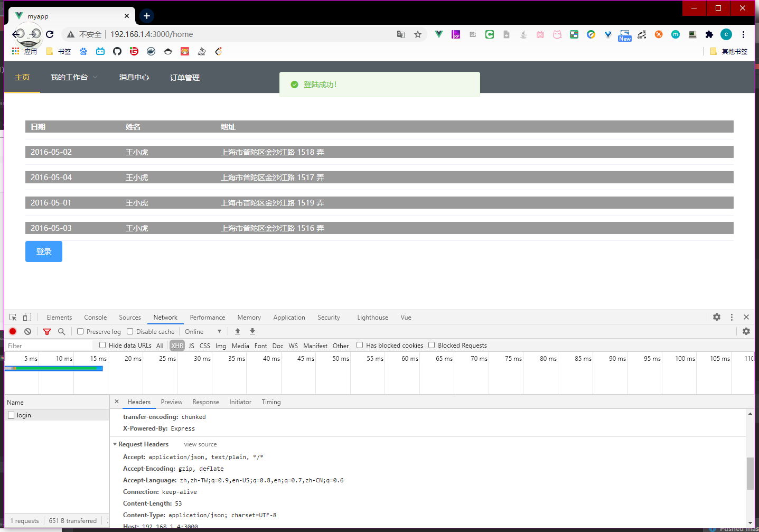Click the blue 登录 button
The width and height of the screenshot is (759, 532).
coord(44,251)
